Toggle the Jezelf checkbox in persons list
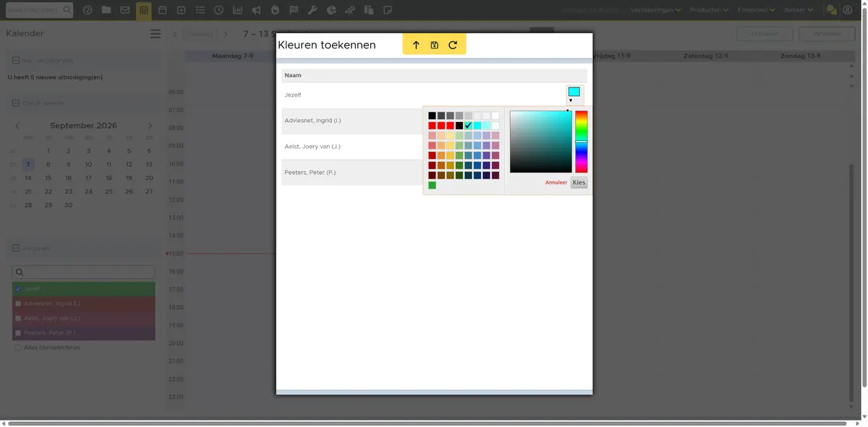This screenshot has width=868, height=427. coord(18,289)
